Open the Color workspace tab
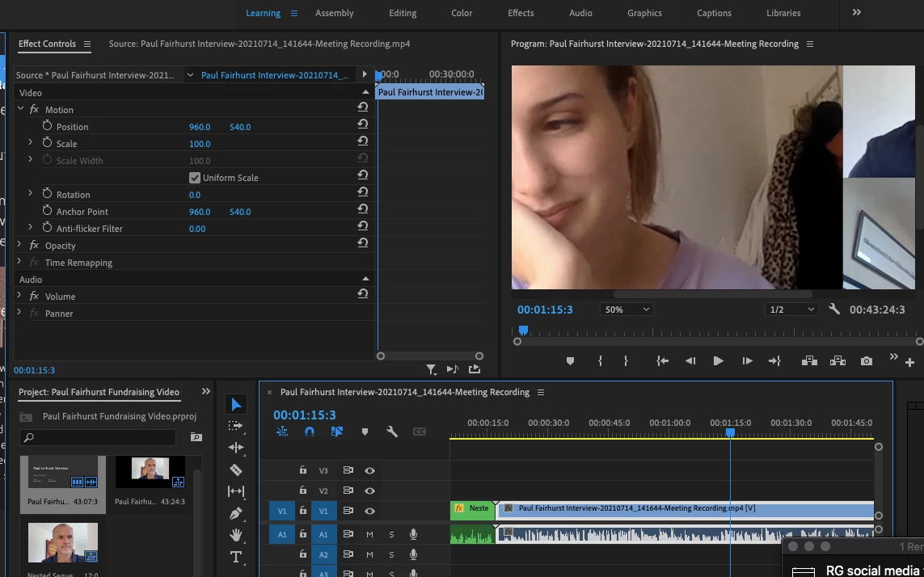Image resolution: width=924 pixels, height=577 pixels. [x=462, y=13]
